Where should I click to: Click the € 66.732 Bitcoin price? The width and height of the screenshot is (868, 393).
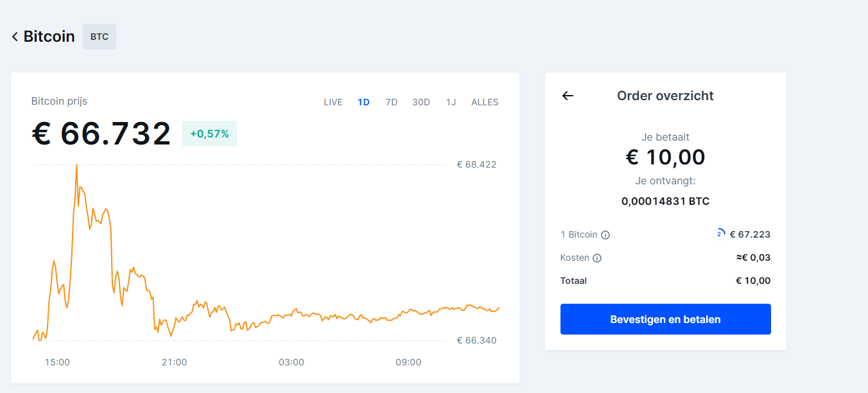(x=101, y=134)
